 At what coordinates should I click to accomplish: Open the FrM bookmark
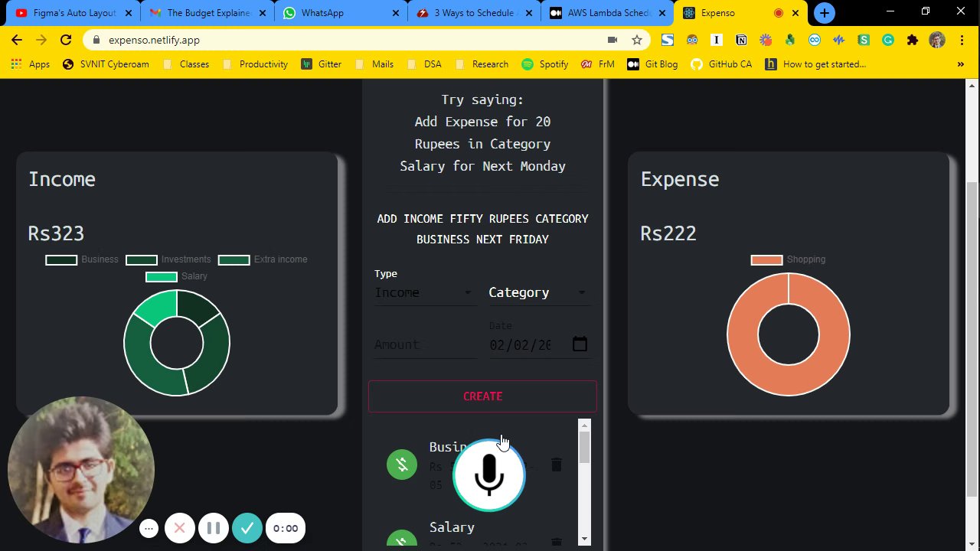coord(597,64)
